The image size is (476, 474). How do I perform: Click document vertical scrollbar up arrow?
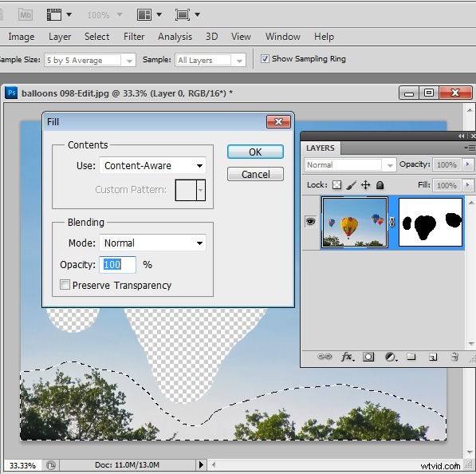[470, 110]
